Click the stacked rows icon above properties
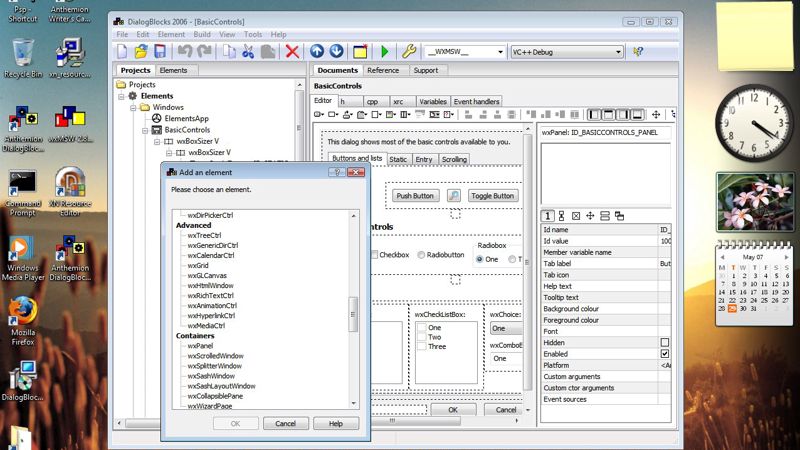Image resolution: width=800 pixels, height=450 pixels. coord(605,216)
